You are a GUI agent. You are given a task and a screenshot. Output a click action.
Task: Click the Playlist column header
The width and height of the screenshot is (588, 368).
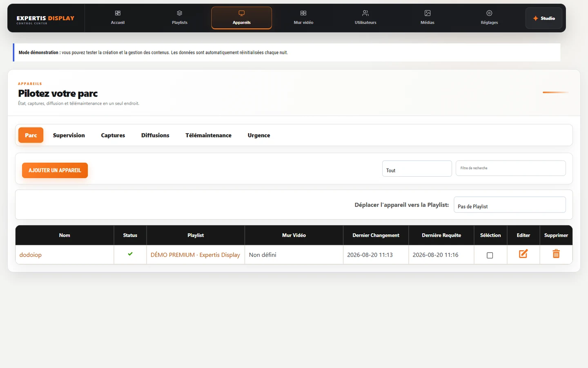coord(196,235)
